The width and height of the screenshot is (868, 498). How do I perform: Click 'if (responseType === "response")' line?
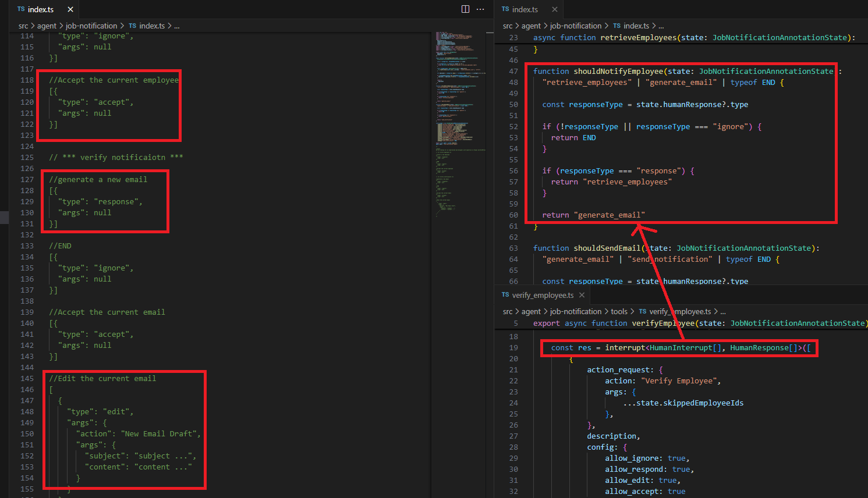pos(618,170)
